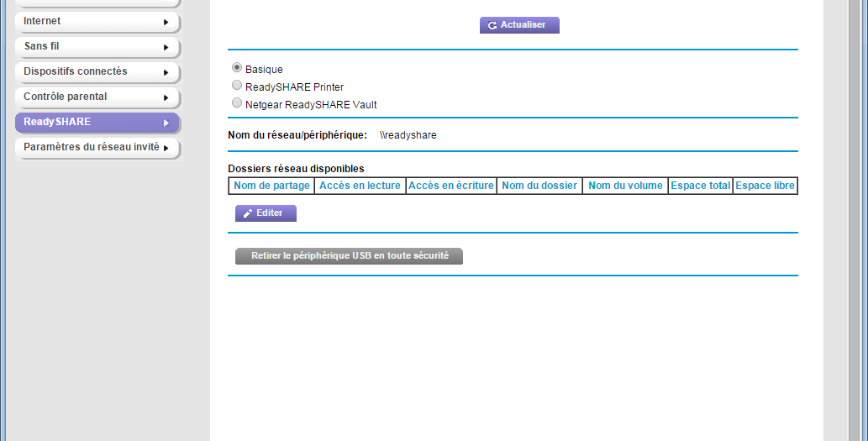The image size is (868, 441).
Task: Click the refresh icon on Actualiser button
Action: point(492,26)
